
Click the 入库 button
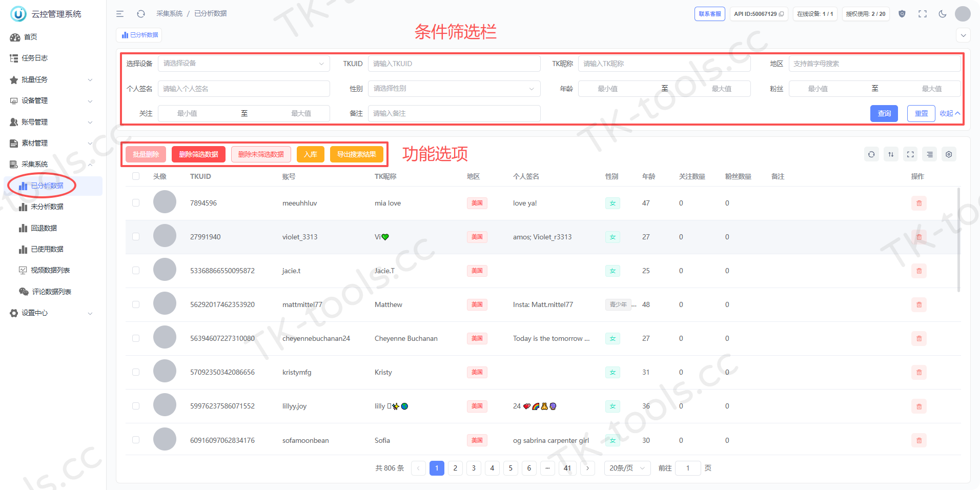311,154
